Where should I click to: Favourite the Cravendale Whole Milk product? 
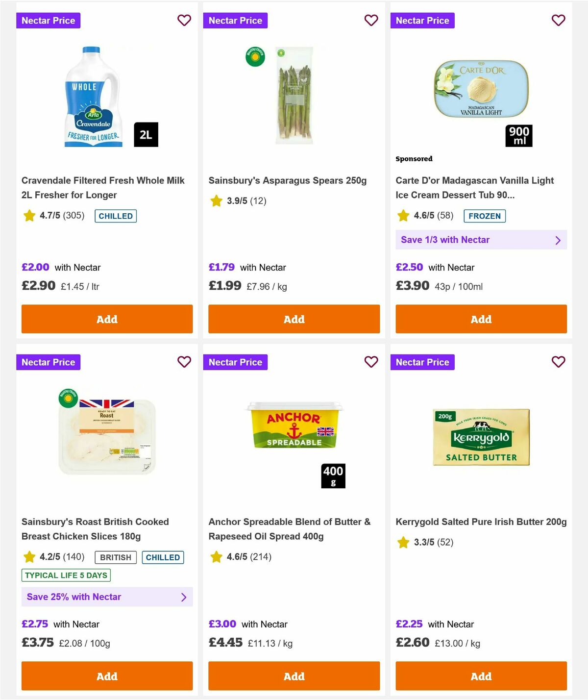click(184, 21)
